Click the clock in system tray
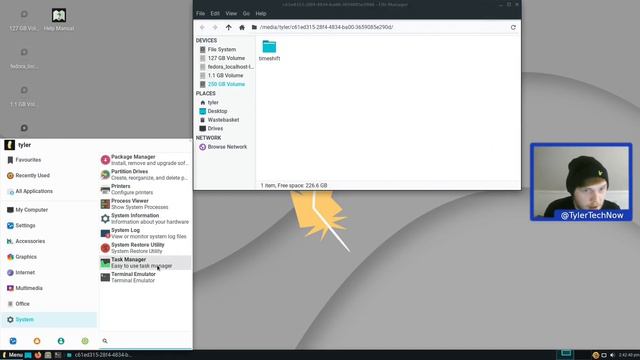This screenshot has width=640, height=360. point(629,355)
